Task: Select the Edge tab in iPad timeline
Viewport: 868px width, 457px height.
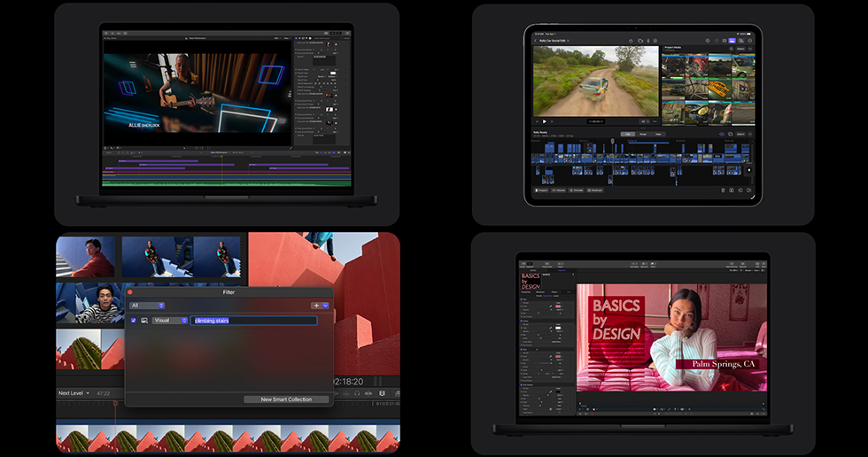Action: 657,134
